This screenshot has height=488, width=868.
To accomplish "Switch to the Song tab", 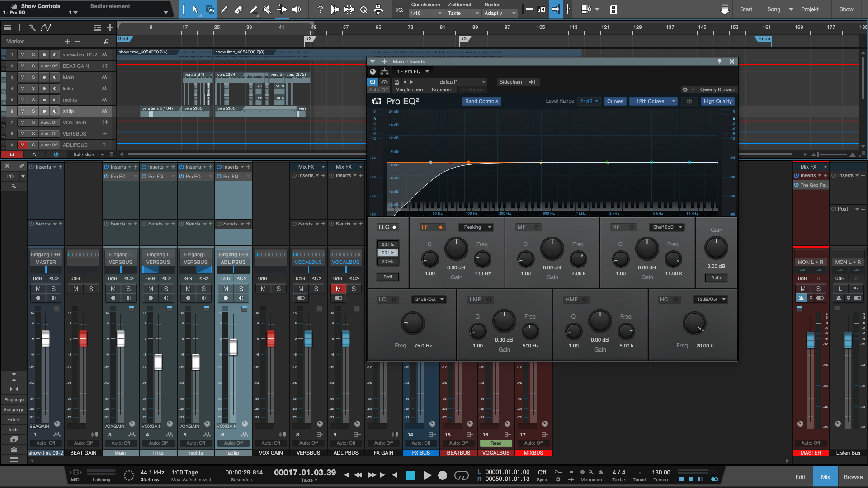I will [774, 9].
